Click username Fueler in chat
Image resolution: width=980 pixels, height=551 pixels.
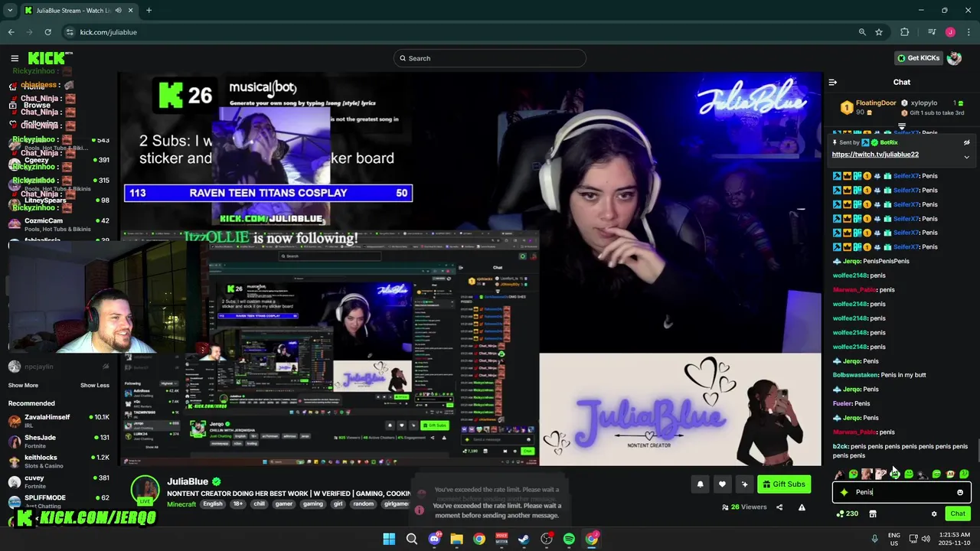[841, 403]
